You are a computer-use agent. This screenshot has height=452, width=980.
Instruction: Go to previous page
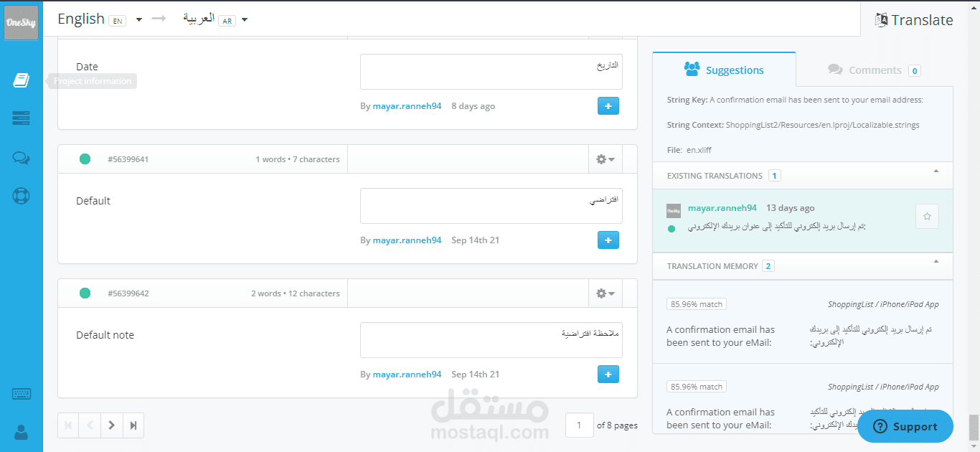tap(90, 425)
